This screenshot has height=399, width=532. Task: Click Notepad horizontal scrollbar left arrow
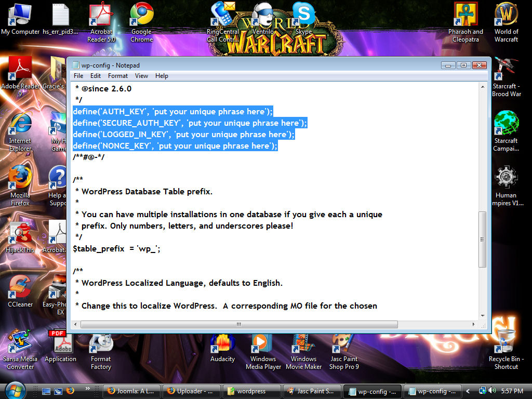75,324
